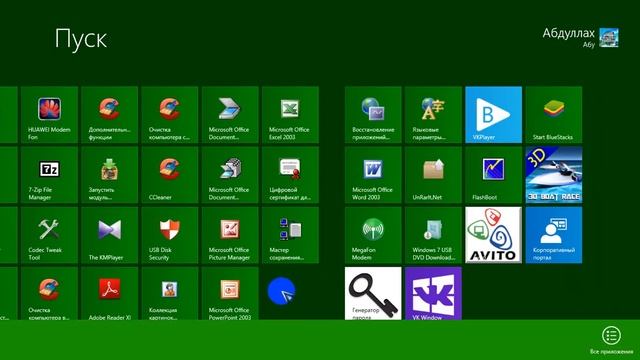This screenshot has height=360, width=640.
Task: Launch CCleaner's Дополнительные функции tile
Action: [x=109, y=115]
